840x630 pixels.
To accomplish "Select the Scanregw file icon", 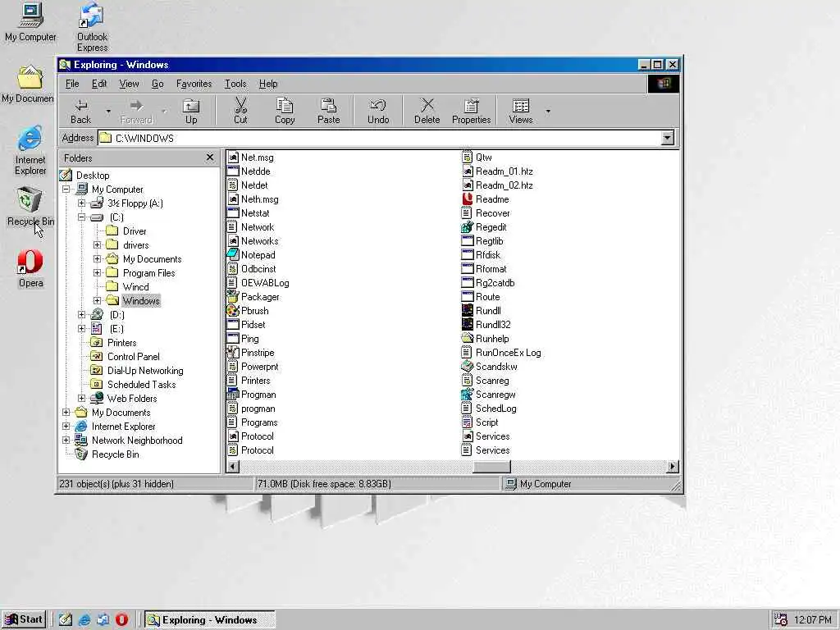I will tap(467, 395).
